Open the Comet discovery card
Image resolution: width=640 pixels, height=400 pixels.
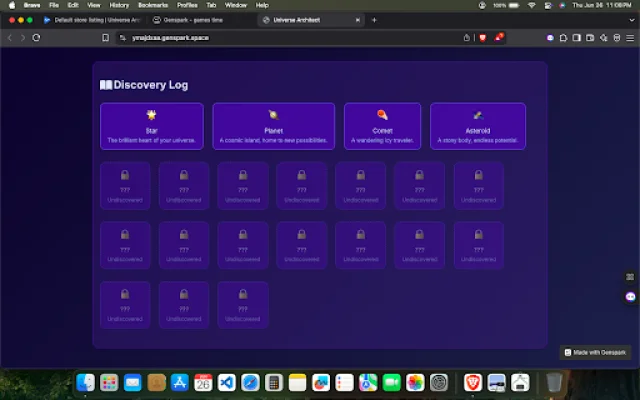pyautogui.click(x=382, y=126)
